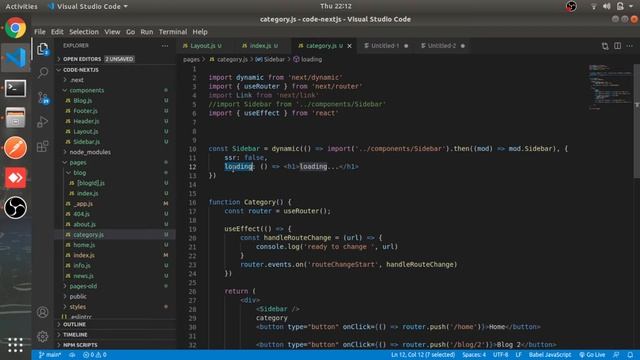
Task: Open the Terminal menu
Action: click(173, 32)
